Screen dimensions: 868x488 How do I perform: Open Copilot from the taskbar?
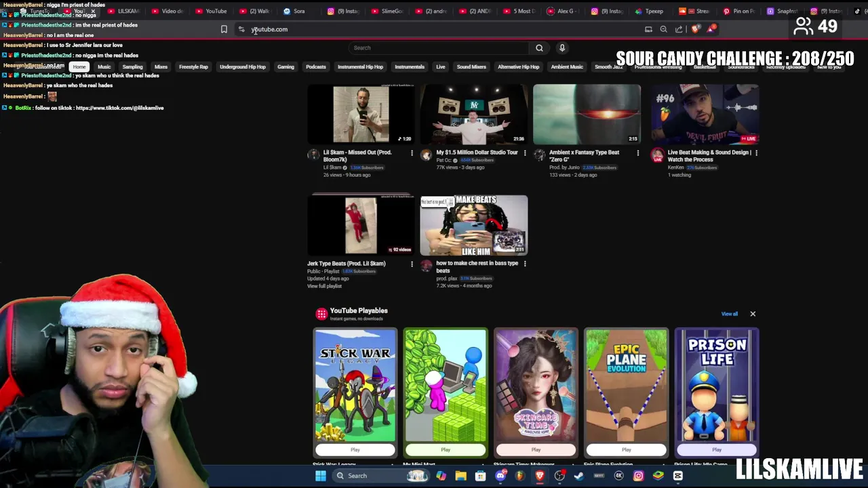tap(441, 476)
